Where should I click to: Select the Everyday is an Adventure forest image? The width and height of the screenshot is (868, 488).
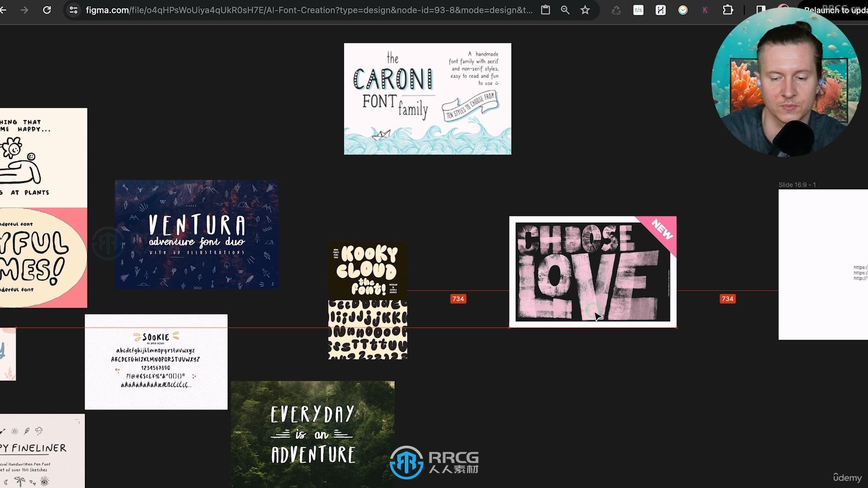pyautogui.click(x=313, y=434)
